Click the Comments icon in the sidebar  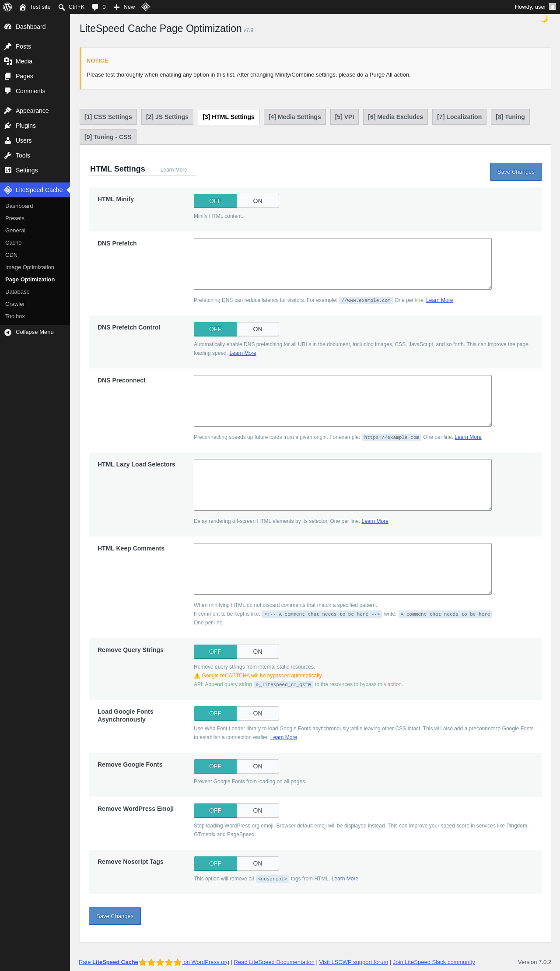click(8, 91)
